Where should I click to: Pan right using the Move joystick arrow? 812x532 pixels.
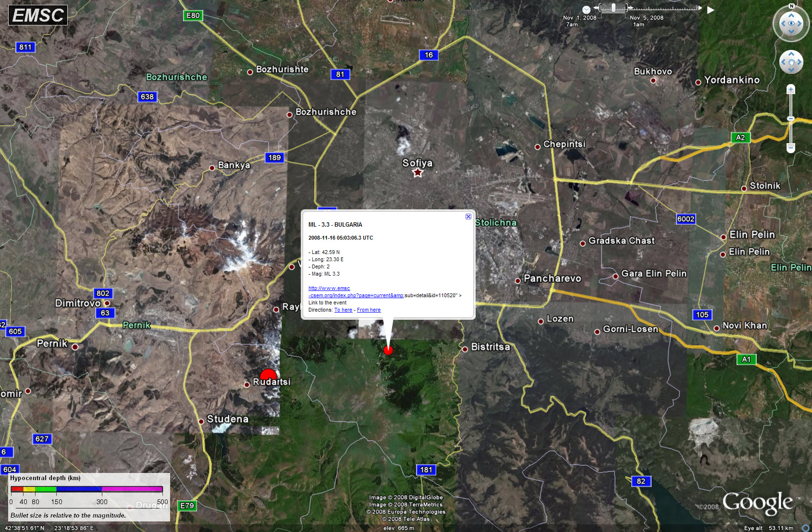[799, 62]
